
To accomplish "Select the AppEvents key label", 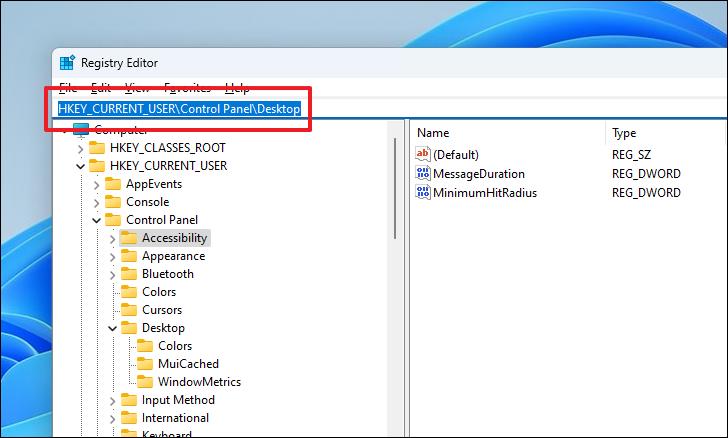I will coord(154,184).
